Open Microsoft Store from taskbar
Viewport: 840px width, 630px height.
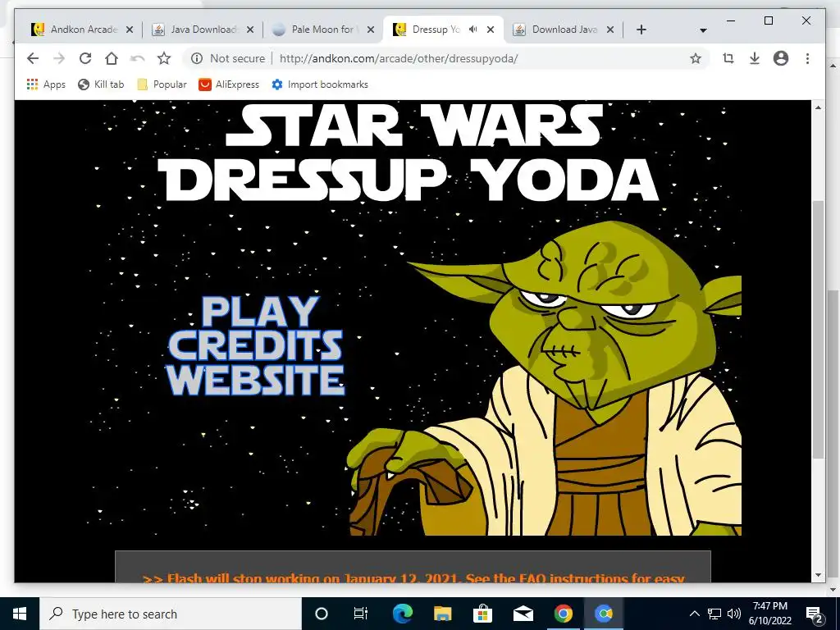482,614
